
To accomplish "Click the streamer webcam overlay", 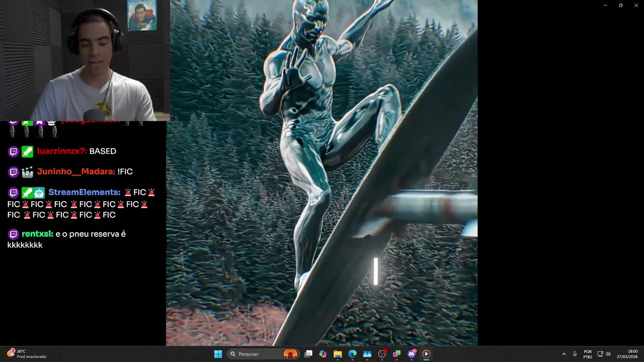I will coord(85,60).
